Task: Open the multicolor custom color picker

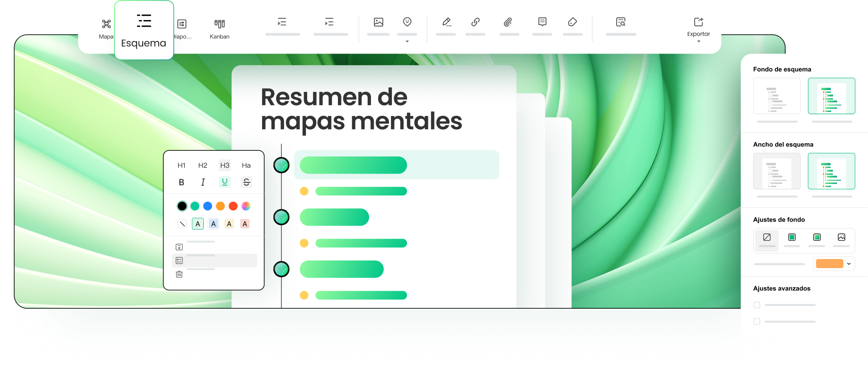Action: tap(246, 206)
